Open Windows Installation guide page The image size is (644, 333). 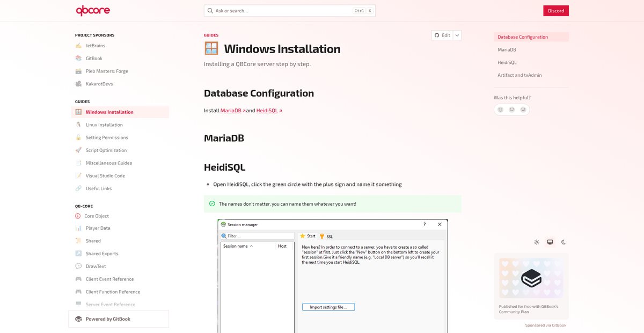pos(120,112)
